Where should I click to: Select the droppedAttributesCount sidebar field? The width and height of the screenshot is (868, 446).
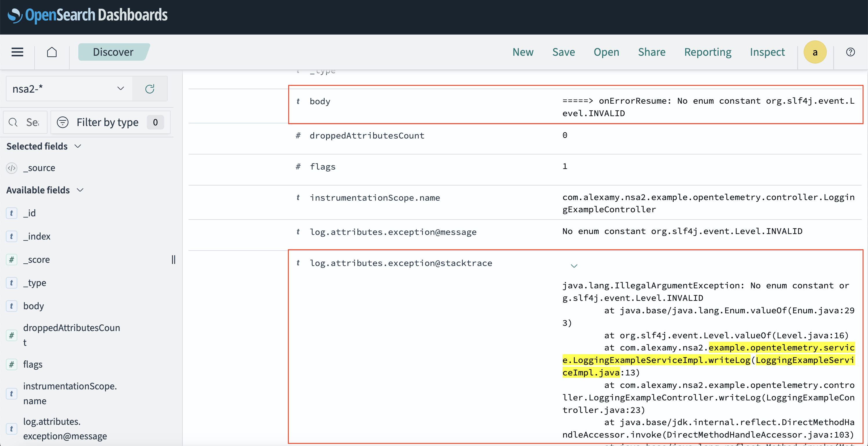click(x=71, y=335)
